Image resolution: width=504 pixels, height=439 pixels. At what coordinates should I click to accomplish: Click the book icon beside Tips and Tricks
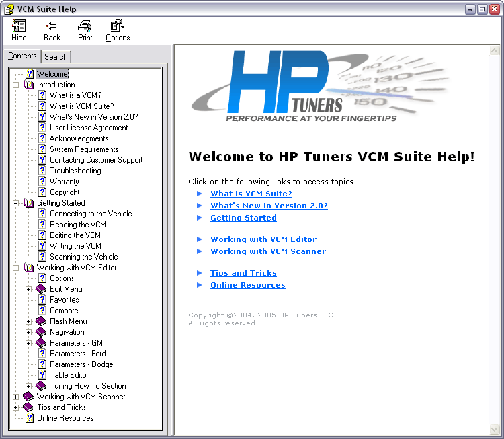click(x=28, y=407)
